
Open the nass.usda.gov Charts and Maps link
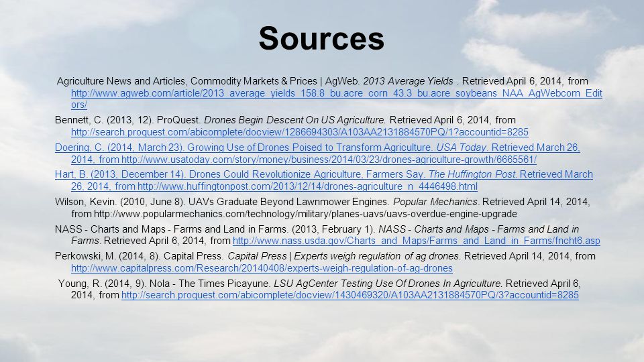[x=417, y=241]
